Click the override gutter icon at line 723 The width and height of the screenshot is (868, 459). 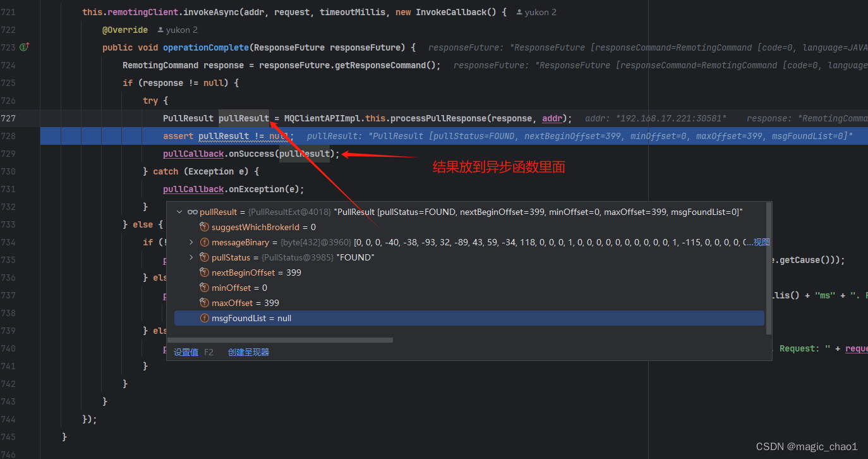tap(25, 47)
